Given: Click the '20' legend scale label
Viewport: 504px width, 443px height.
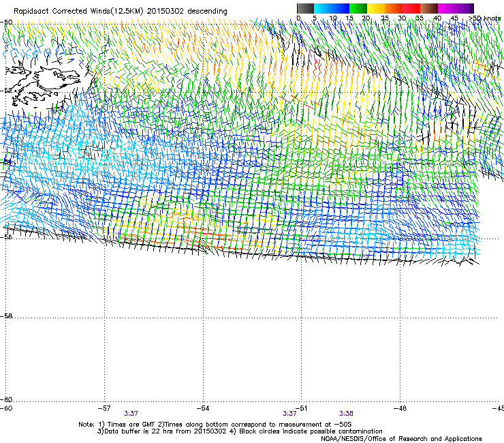Looking at the screenshot, I should click(x=366, y=18).
